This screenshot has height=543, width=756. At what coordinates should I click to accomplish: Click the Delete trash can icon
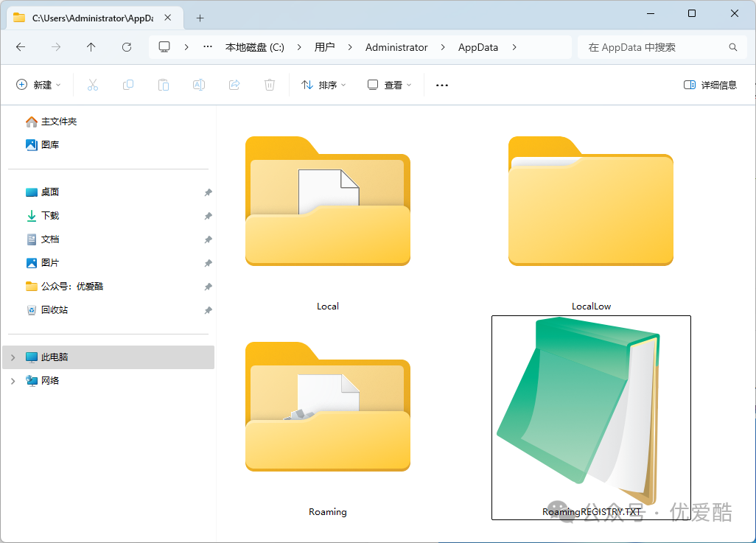(270, 85)
